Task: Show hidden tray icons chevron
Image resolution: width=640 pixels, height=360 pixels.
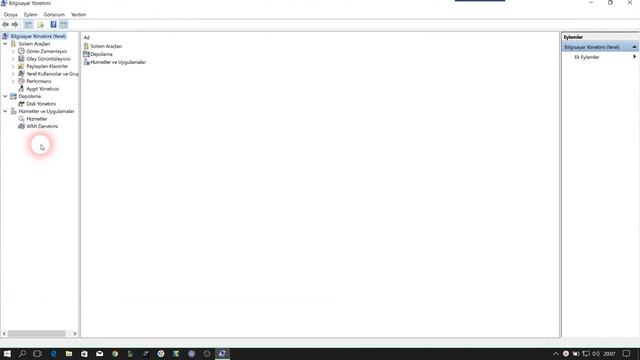Action: point(556,354)
